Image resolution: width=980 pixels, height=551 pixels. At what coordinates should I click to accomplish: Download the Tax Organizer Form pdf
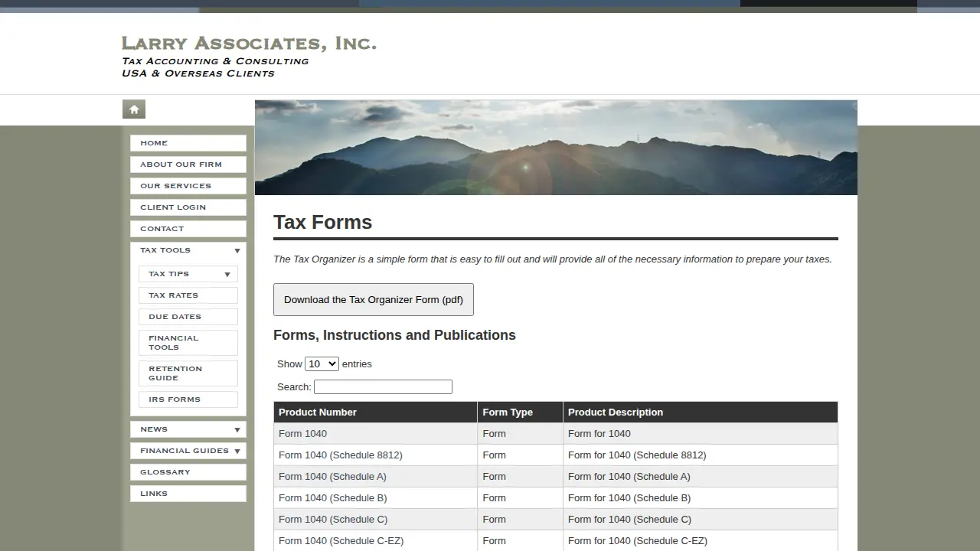[x=374, y=299]
